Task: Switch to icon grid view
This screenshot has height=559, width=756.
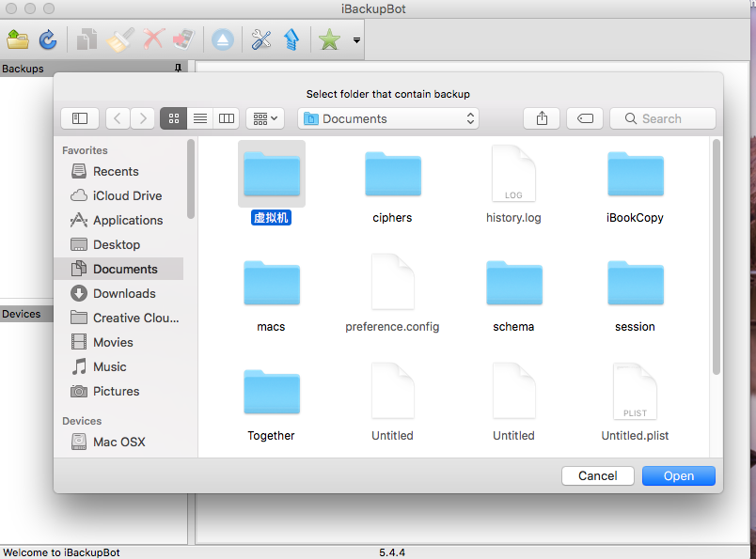Action: 174,118
